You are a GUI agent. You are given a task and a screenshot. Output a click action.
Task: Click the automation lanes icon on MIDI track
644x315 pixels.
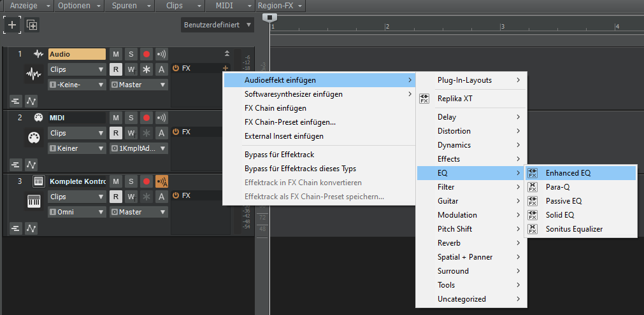coord(31,165)
